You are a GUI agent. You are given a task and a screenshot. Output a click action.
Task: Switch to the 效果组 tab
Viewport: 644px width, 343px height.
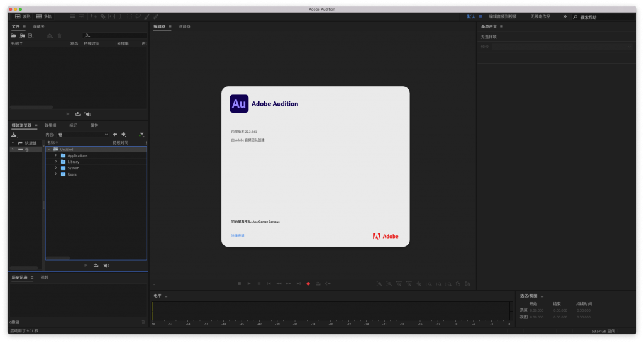(50, 125)
